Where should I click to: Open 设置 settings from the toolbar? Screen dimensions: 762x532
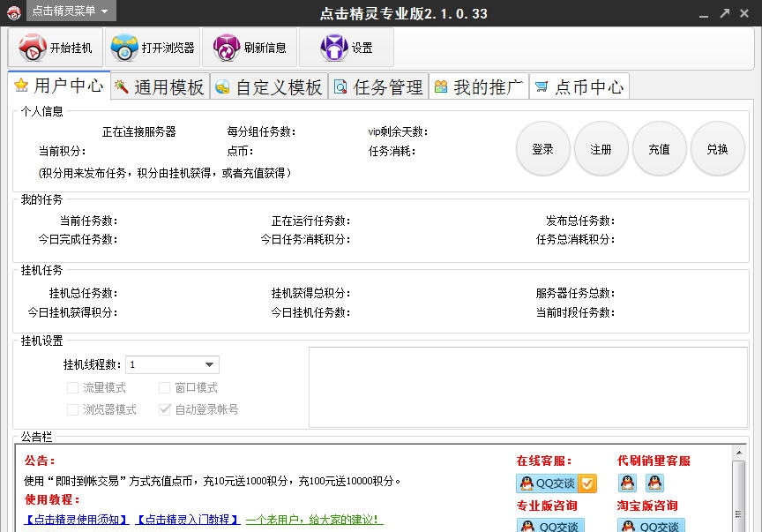[346, 48]
